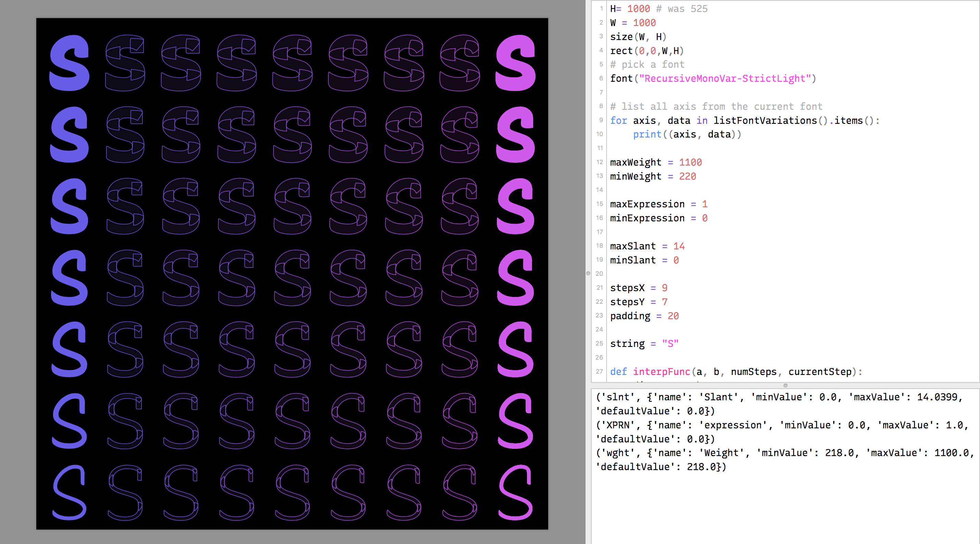Click the padding value 20 on line 23

[674, 315]
